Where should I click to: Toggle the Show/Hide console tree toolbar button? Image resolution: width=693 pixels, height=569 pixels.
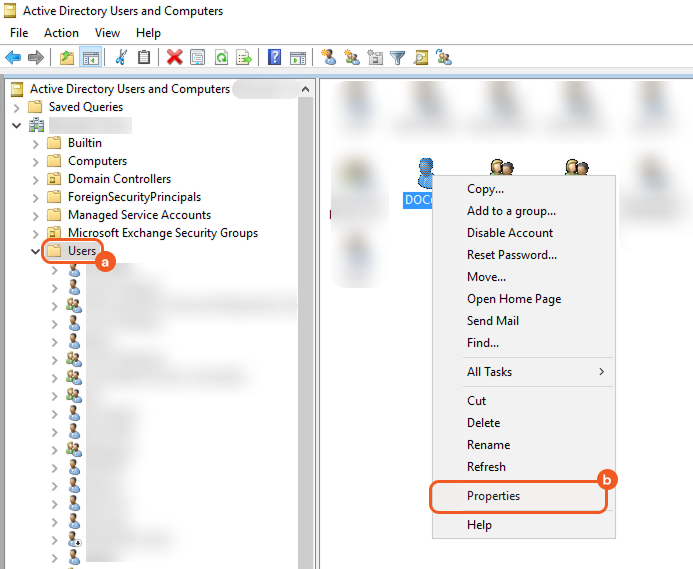(90, 57)
